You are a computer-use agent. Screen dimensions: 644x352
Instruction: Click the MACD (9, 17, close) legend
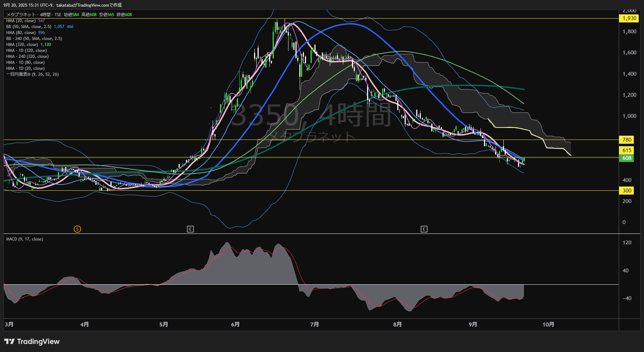[x=25, y=239]
